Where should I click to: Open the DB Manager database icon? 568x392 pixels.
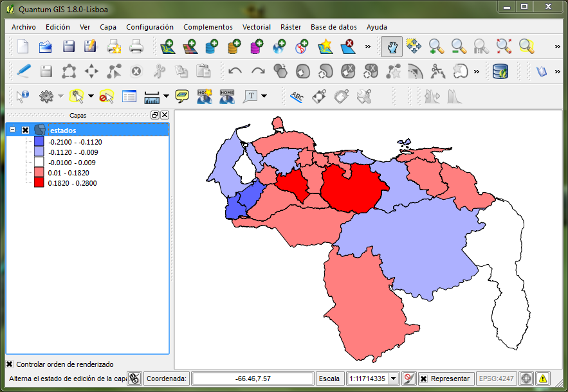pyautogui.click(x=500, y=71)
